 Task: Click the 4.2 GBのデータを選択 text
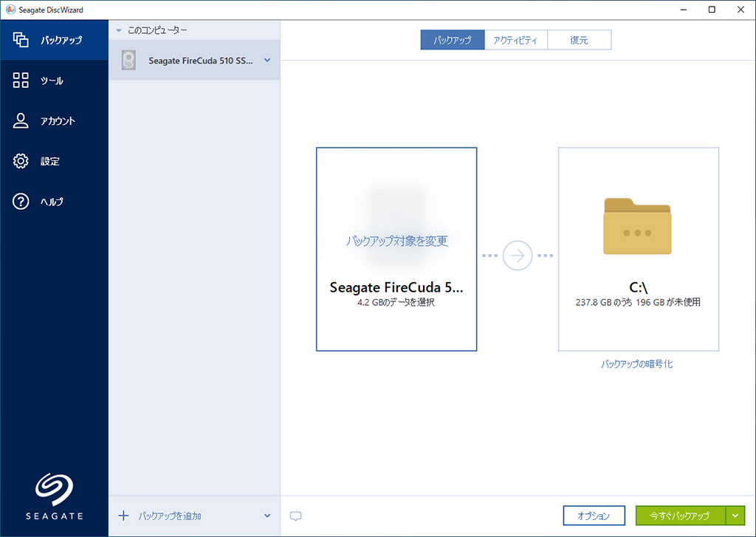(x=396, y=303)
